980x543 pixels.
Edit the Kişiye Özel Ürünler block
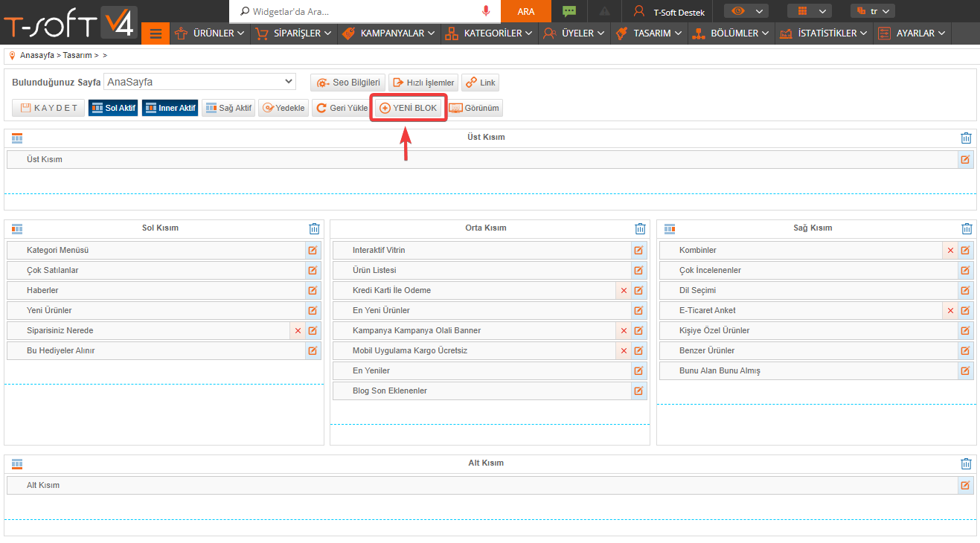965,331
